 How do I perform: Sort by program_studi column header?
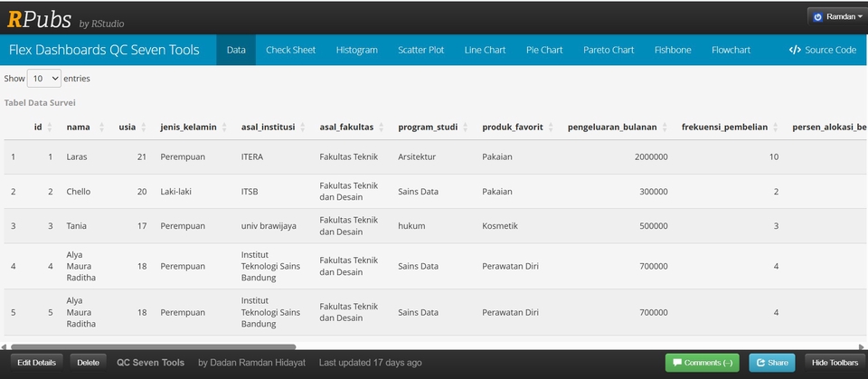[x=433, y=127]
